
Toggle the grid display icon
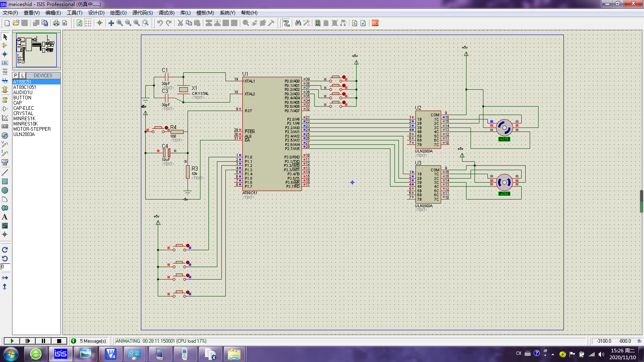pyautogui.click(x=88, y=23)
